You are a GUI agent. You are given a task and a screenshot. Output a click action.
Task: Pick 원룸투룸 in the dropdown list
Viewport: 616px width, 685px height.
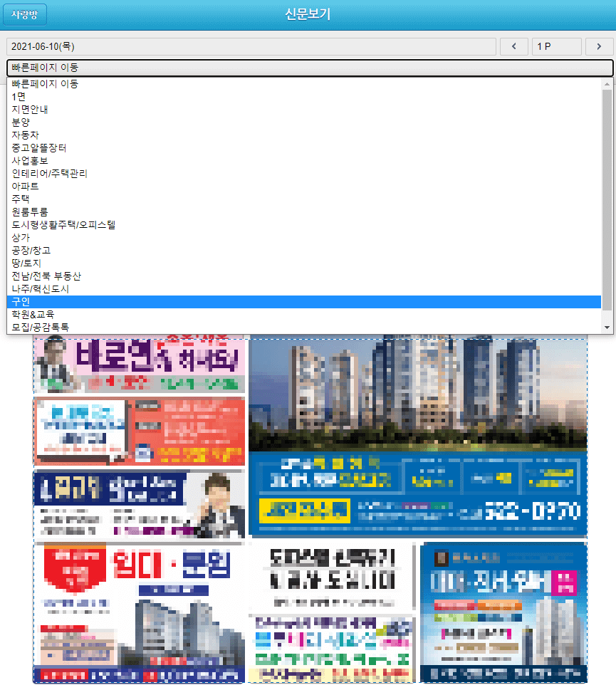click(303, 212)
